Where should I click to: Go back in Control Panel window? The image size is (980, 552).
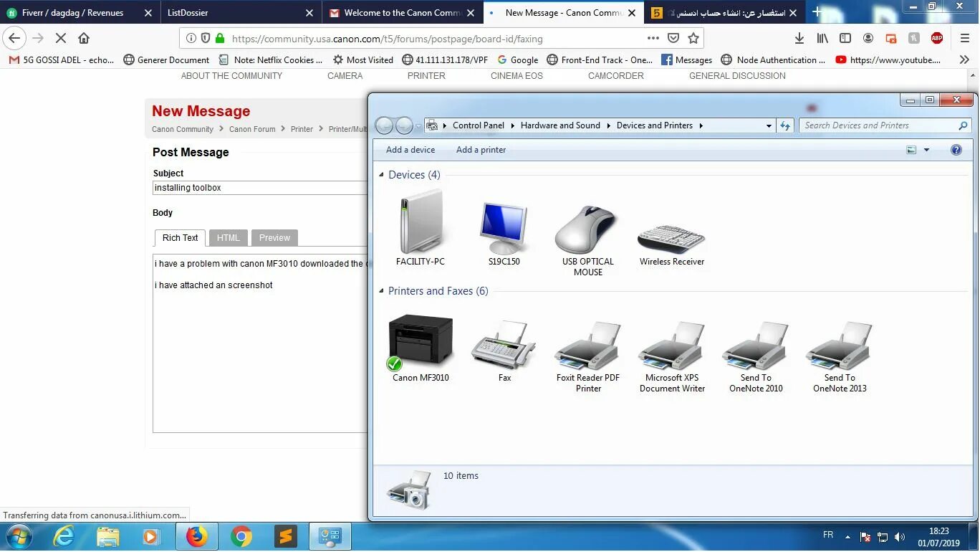(x=385, y=125)
